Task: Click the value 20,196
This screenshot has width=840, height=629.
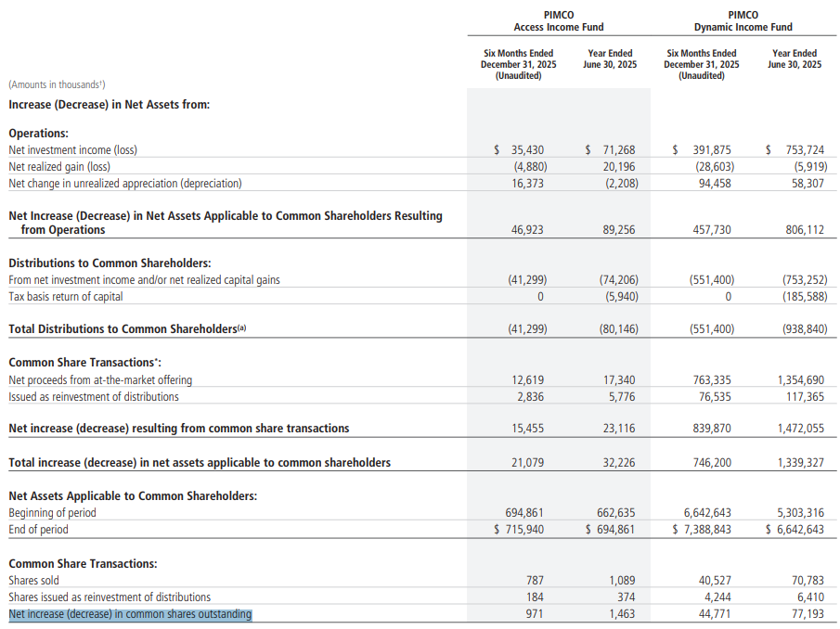Action: pos(619,166)
